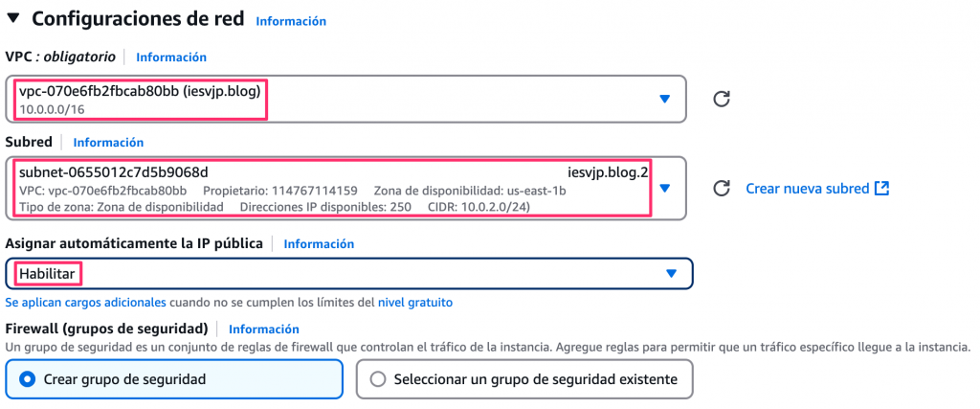Screen dimensions: 980x409
Task: Click the selected subnet-0655012c7d5b9068d entry
Action: click(x=114, y=172)
